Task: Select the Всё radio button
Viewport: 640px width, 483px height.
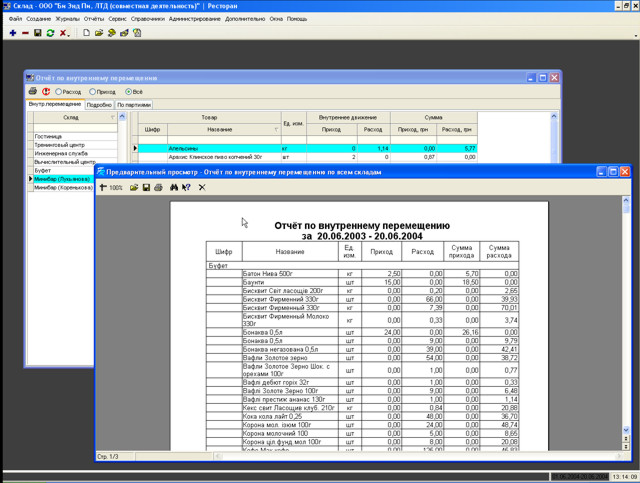Action: tap(128, 91)
